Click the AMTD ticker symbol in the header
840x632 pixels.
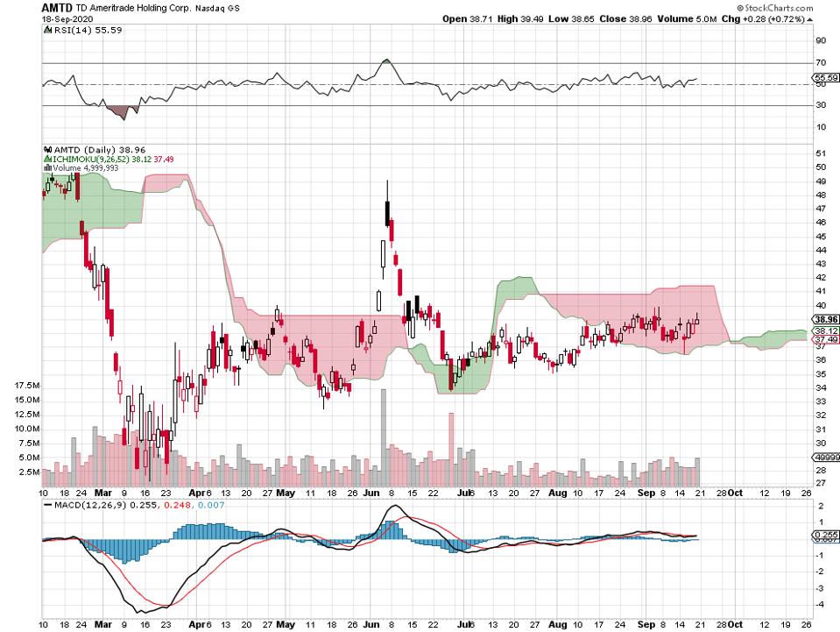click(x=55, y=8)
